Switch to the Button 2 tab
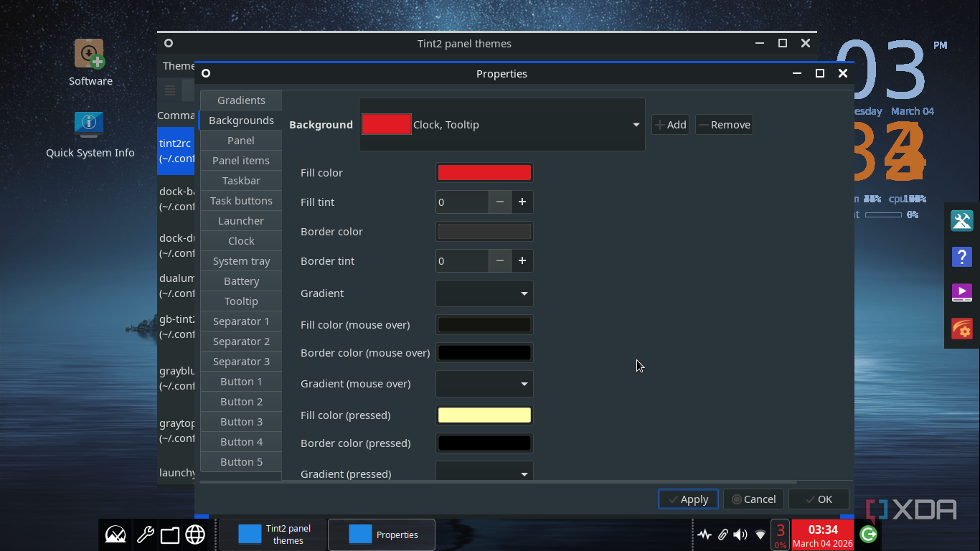 pos(241,402)
